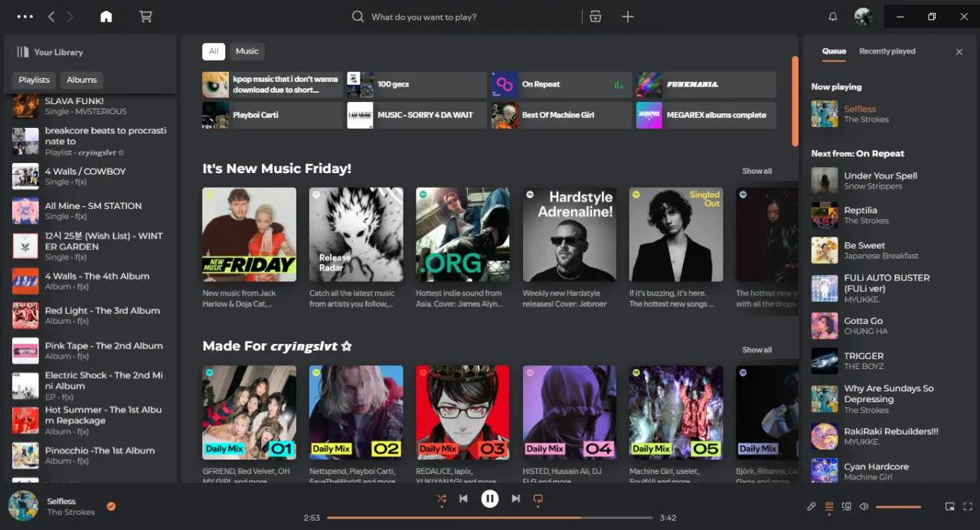Adjust the volume slider

[x=899, y=506]
